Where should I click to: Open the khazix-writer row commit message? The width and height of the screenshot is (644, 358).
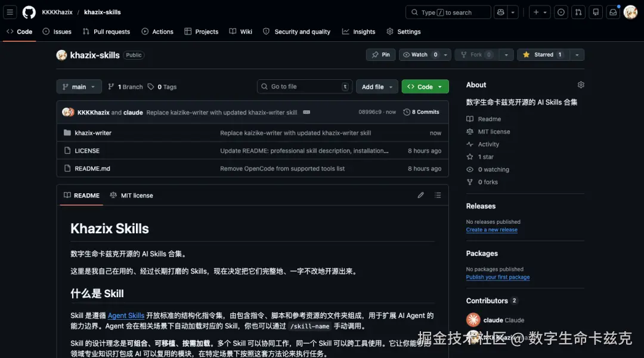[295, 133]
